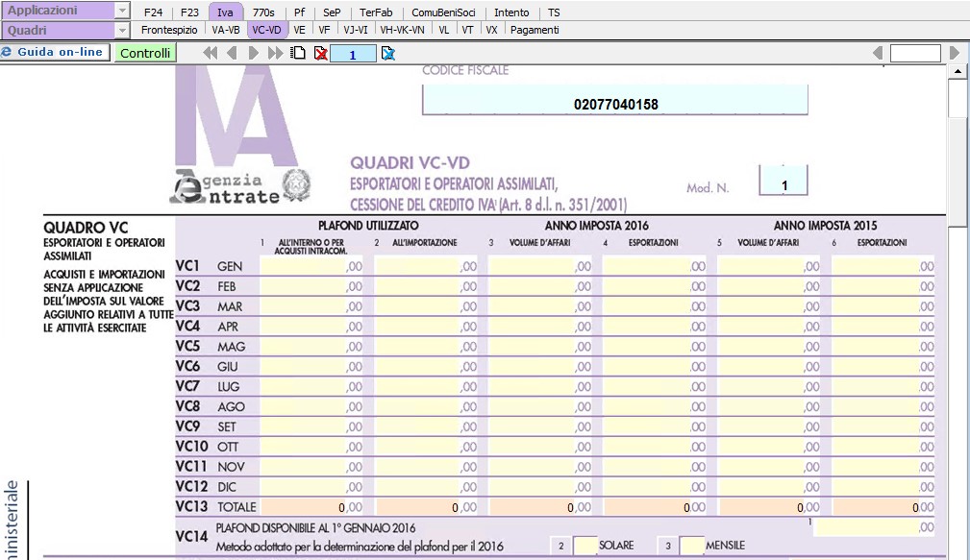The height and width of the screenshot is (560, 970).
Task: Click the empty field at toolbar right
Action: click(x=915, y=53)
